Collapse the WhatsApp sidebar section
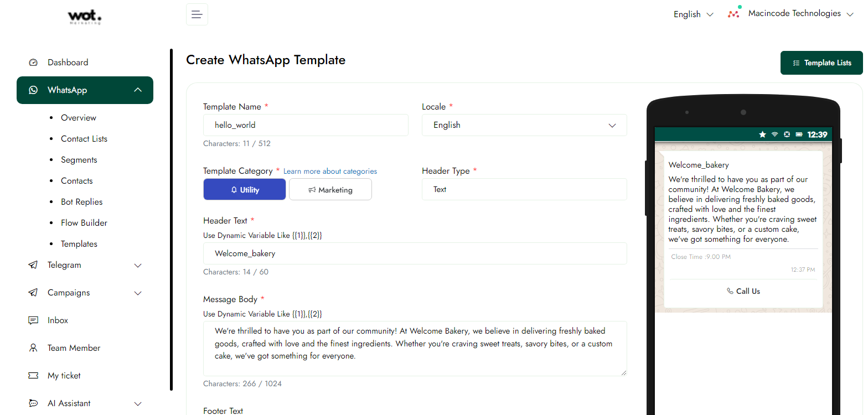 pos(138,90)
